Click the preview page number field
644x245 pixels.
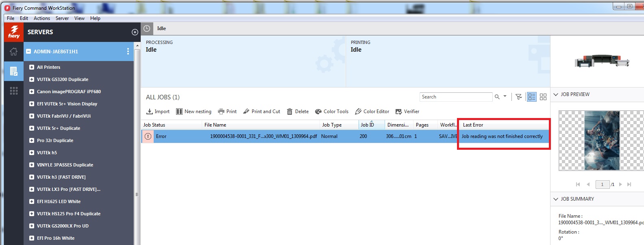pyautogui.click(x=602, y=184)
